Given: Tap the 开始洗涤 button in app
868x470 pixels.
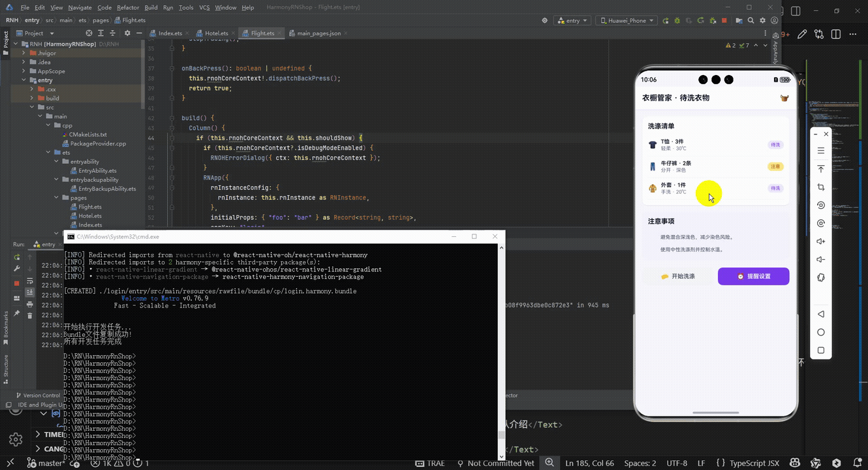Looking at the screenshot, I should tap(678, 276).
